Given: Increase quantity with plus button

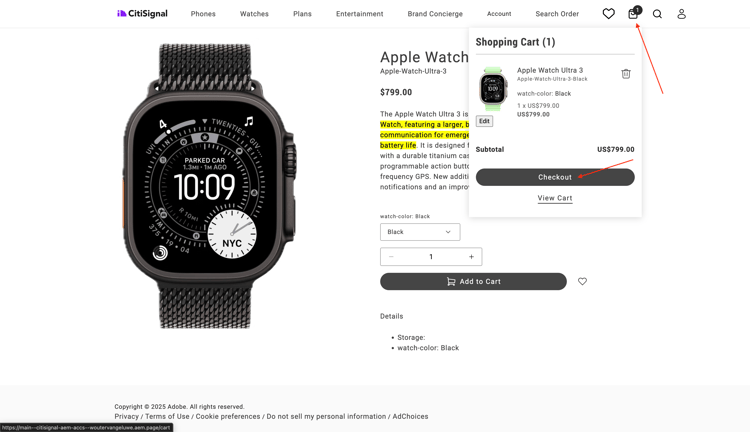Looking at the screenshot, I should click(x=471, y=256).
